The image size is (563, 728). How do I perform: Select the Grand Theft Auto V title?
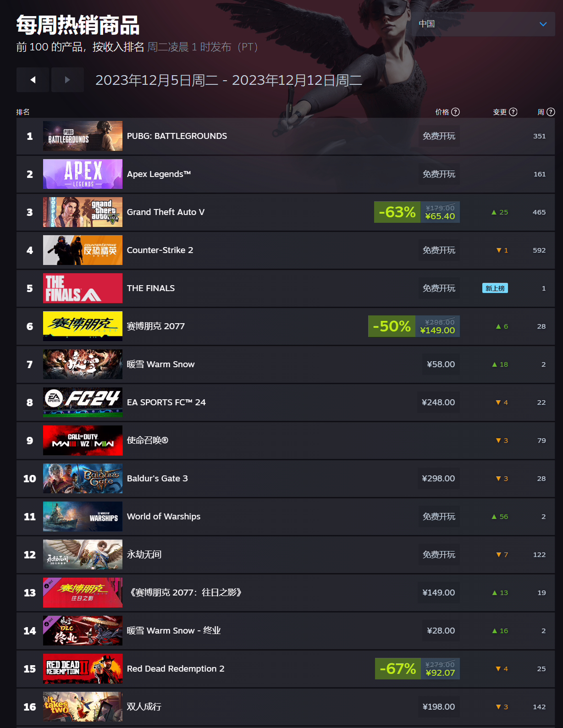(x=166, y=212)
